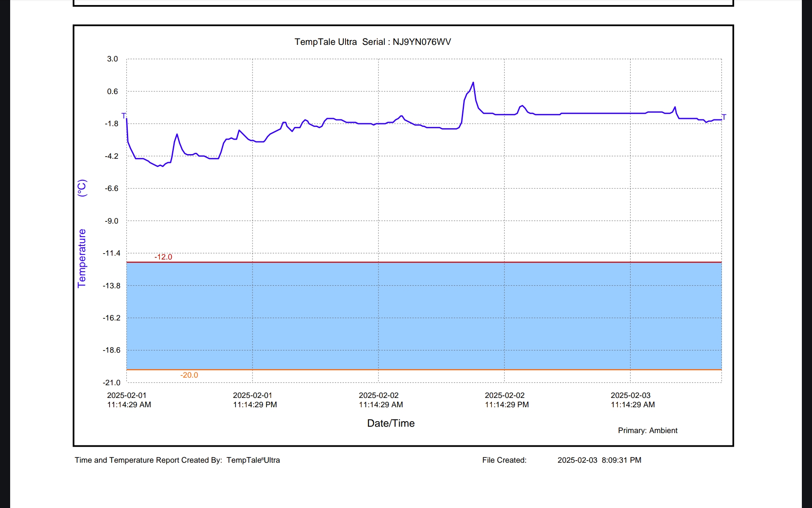Click the 3.0 y-axis label

(112, 59)
